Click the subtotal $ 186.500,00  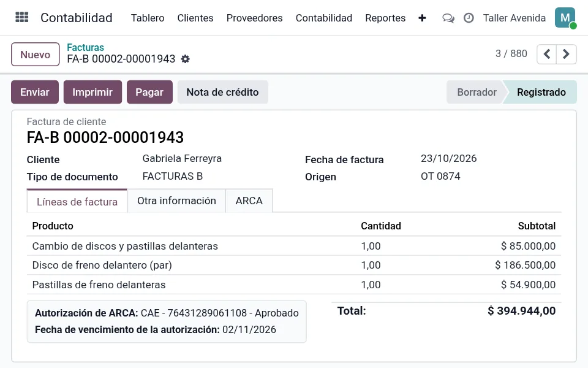(x=525, y=265)
